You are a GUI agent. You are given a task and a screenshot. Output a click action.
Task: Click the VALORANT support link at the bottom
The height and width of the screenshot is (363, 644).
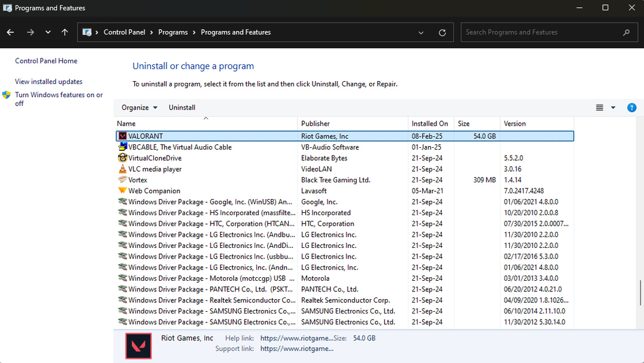coord(297,349)
